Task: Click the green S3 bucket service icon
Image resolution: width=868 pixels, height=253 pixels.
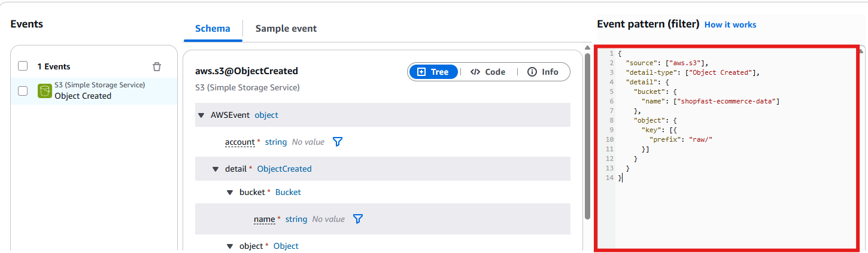Action: coord(45,91)
